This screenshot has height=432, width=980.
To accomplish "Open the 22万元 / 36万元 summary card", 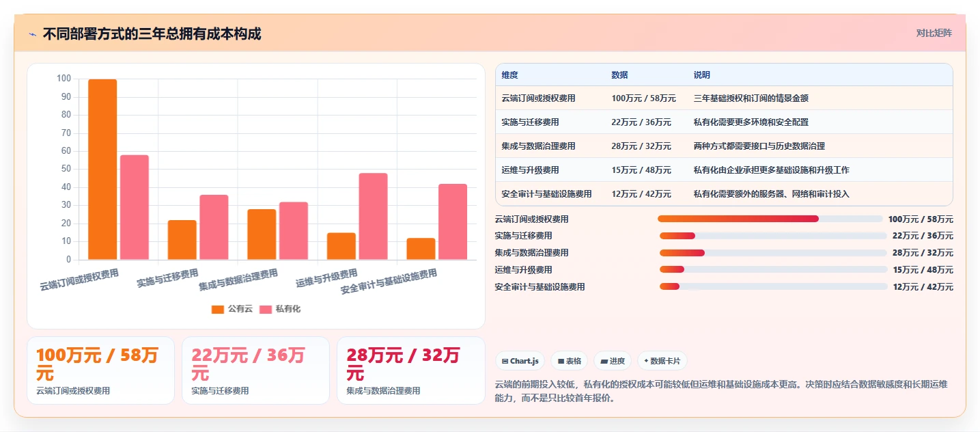I will [255, 370].
